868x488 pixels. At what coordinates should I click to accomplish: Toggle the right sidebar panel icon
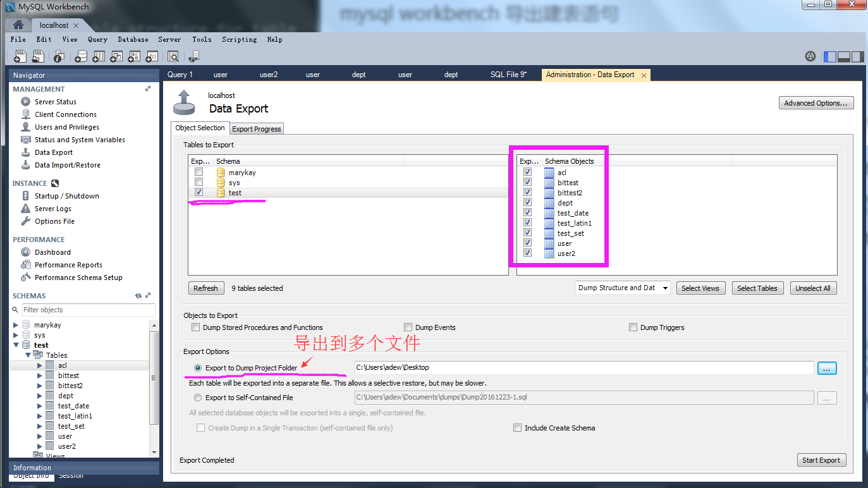click(858, 56)
